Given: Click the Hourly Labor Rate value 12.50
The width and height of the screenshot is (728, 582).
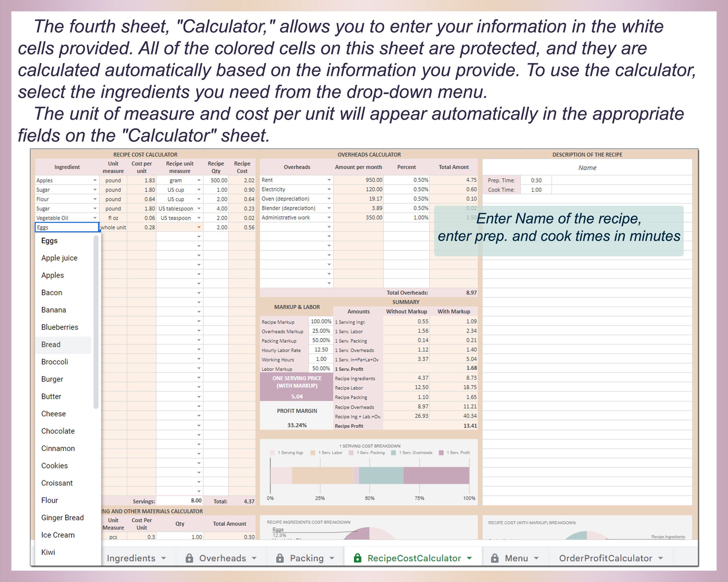Looking at the screenshot, I should (321, 350).
